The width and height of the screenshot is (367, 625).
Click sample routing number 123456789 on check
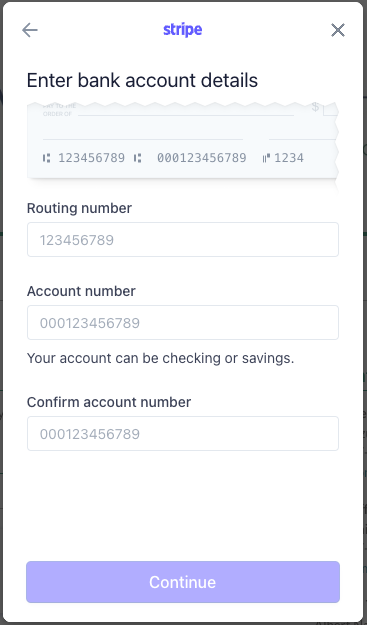click(92, 158)
